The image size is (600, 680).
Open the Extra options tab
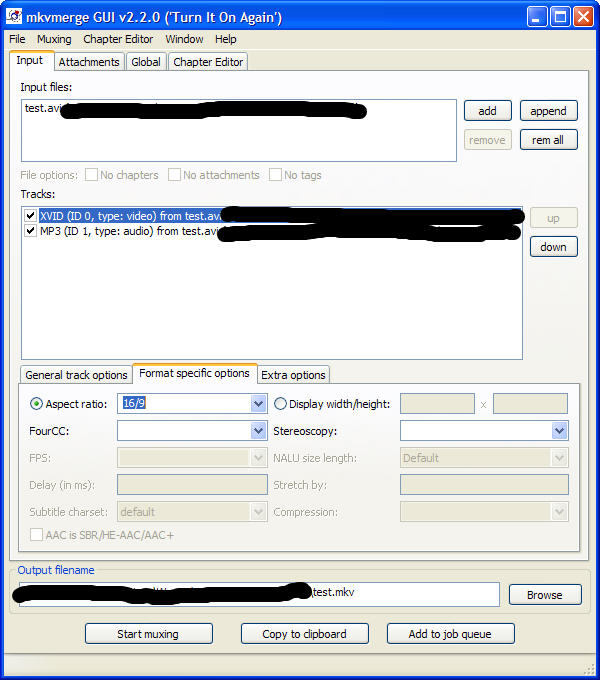(293, 375)
